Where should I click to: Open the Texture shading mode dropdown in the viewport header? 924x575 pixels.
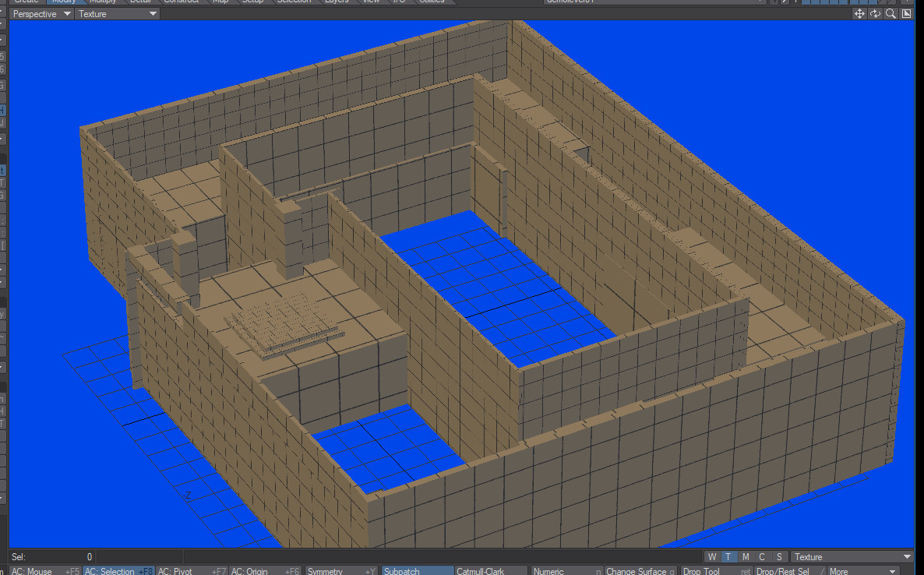118,13
